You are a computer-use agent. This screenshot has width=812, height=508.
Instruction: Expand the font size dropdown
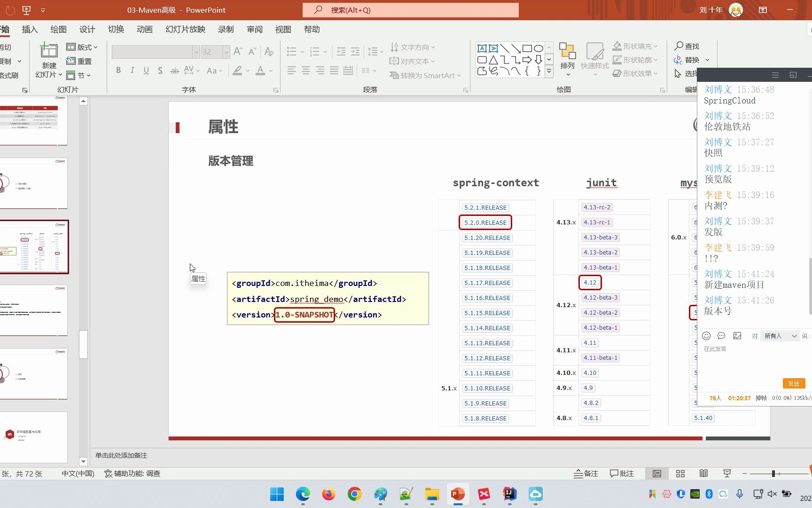(x=226, y=52)
